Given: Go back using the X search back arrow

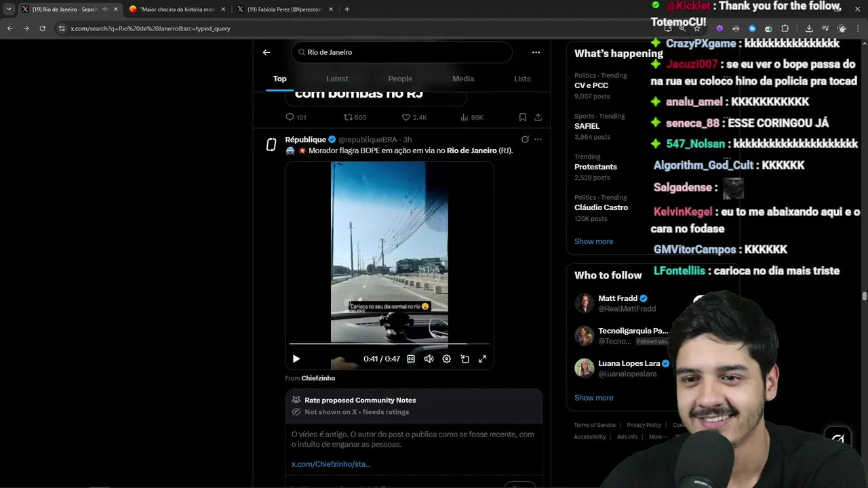Looking at the screenshot, I should tap(267, 52).
